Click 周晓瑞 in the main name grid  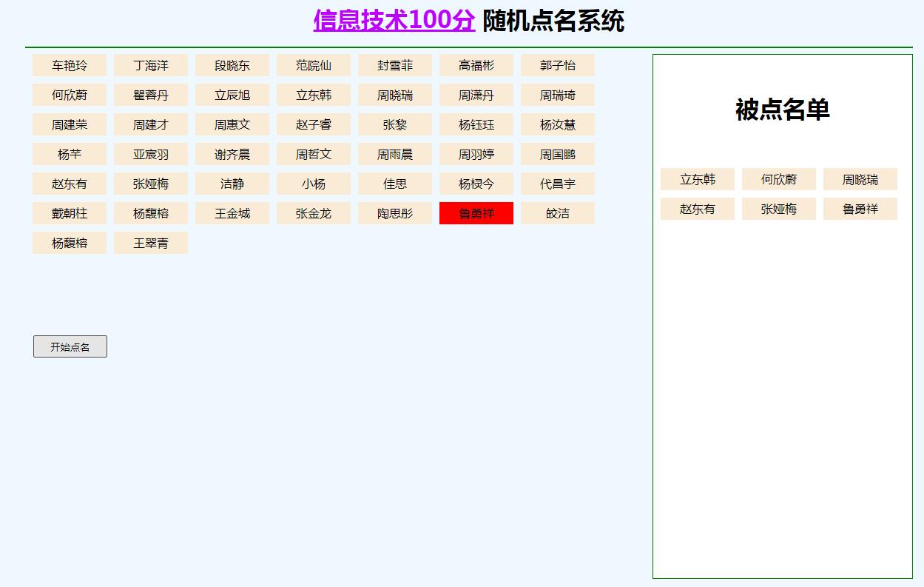pyautogui.click(x=395, y=95)
